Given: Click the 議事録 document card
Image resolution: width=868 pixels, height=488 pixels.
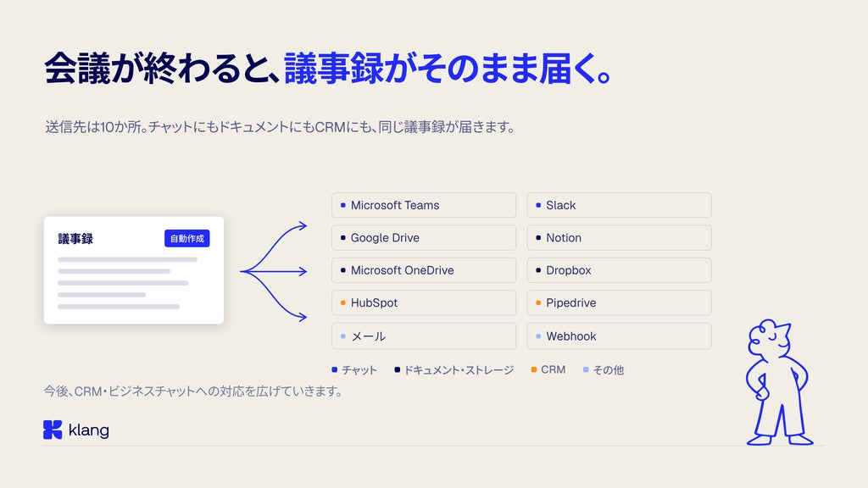Looking at the screenshot, I should tap(134, 270).
